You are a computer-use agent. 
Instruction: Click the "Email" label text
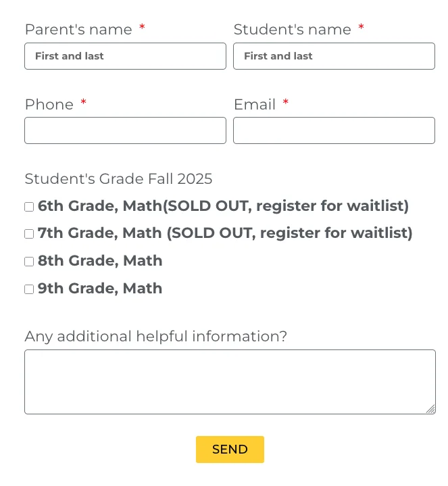point(255,105)
